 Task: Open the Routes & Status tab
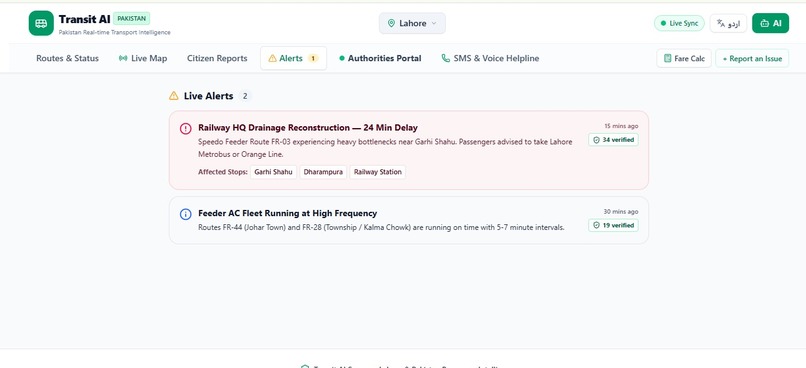(67, 58)
